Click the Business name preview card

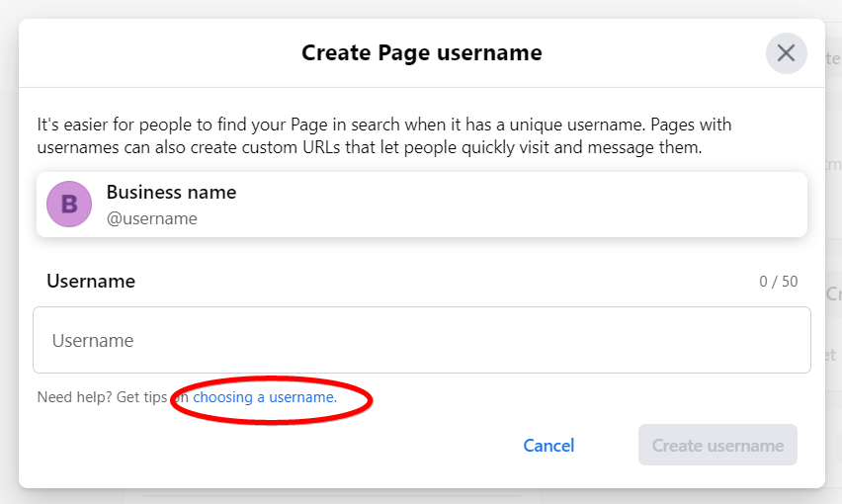tap(422, 205)
